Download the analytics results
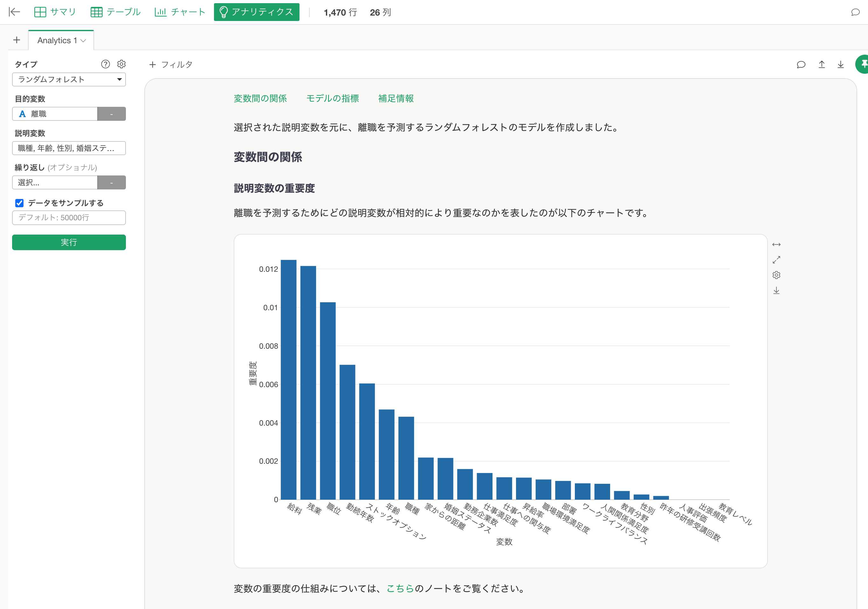Image resolution: width=868 pixels, height=609 pixels. coord(840,64)
